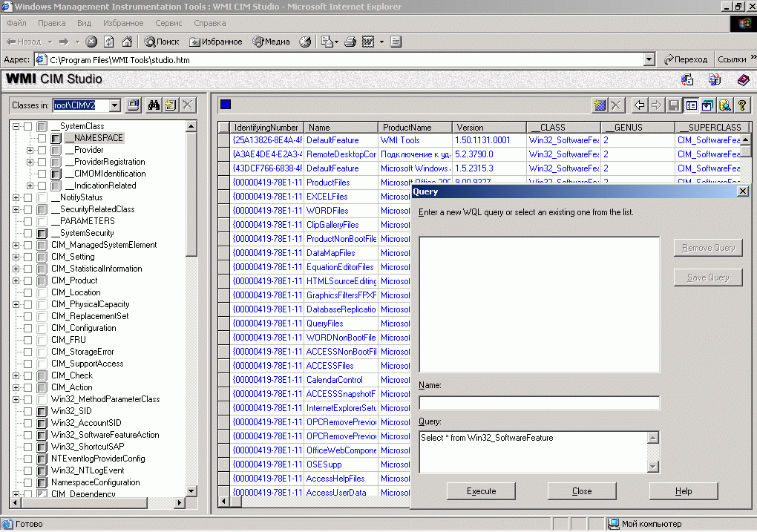
Task: Check the box next to CIM_Location
Action: [28, 292]
